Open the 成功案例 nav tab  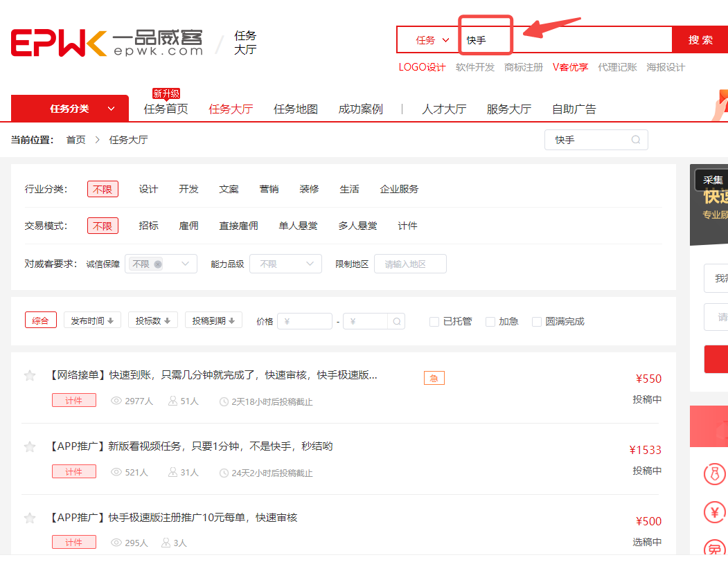click(x=361, y=109)
